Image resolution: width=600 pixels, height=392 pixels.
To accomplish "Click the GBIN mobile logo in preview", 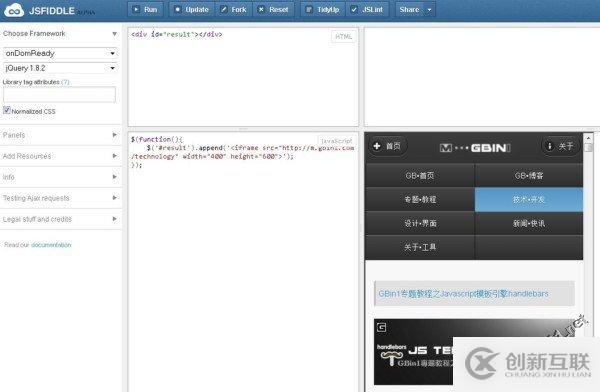I will 475,147.
